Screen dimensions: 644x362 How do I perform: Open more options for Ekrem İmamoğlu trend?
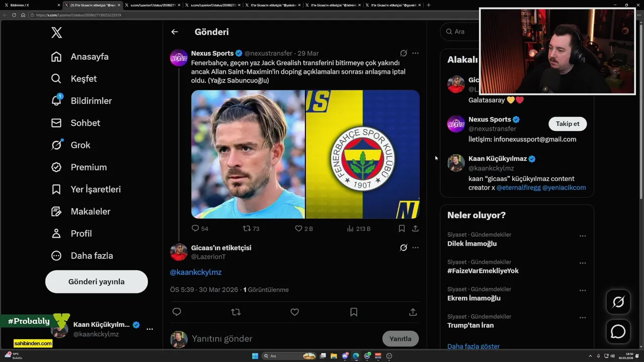(x=583, y=290)
